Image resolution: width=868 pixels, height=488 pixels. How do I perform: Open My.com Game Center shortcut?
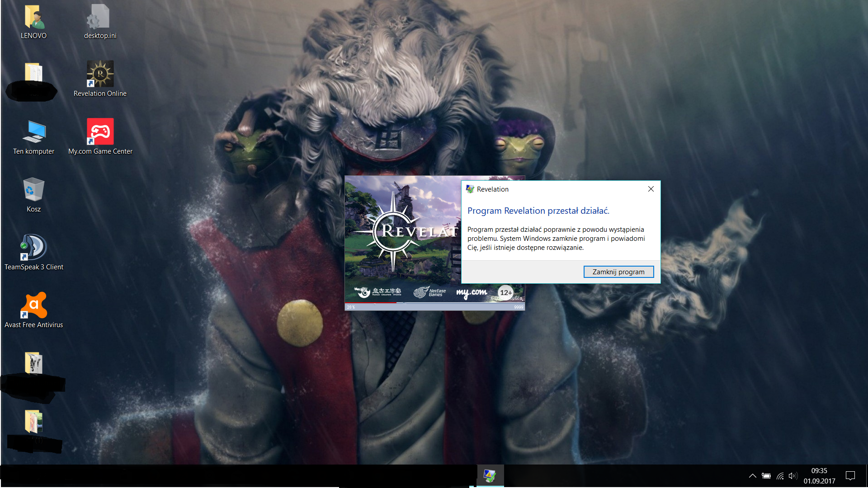pos(100,132)
